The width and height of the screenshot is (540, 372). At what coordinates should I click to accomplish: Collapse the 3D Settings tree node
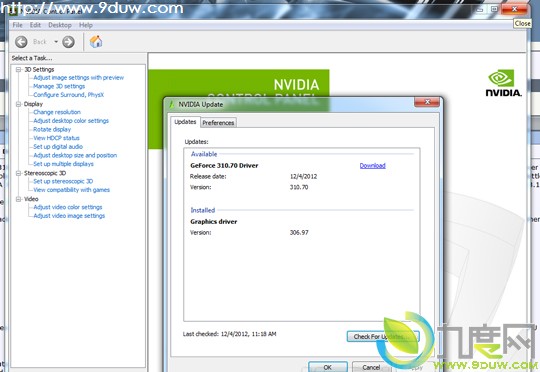pos(19,70)
